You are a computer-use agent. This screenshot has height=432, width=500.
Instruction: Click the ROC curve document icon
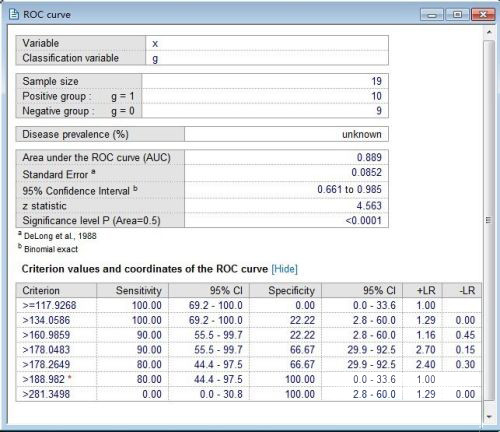point(13,14)
